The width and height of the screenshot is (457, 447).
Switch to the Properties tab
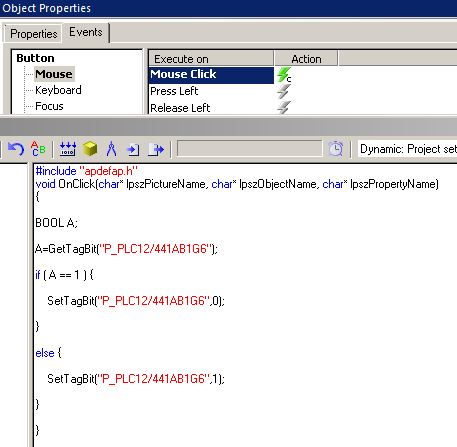[33, 34]
